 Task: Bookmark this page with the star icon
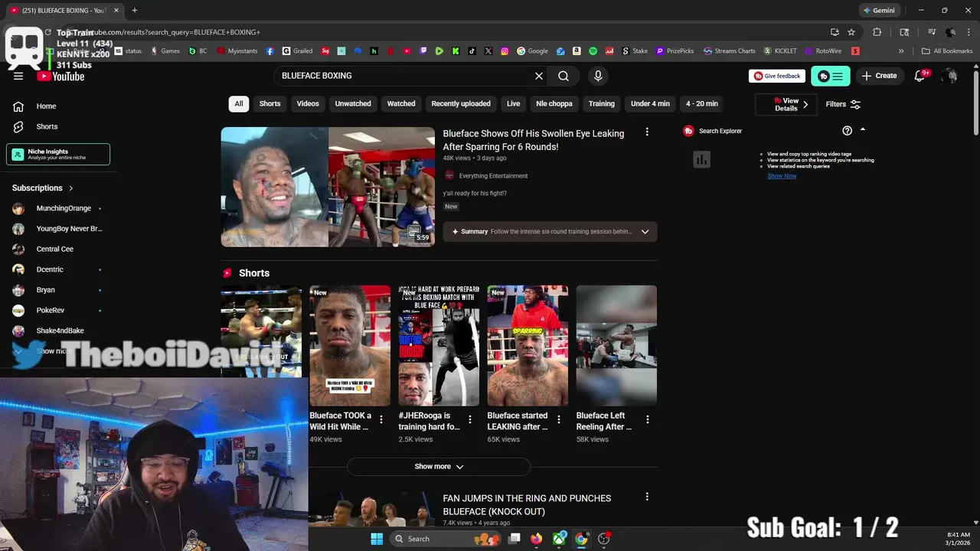pos(851,32)
